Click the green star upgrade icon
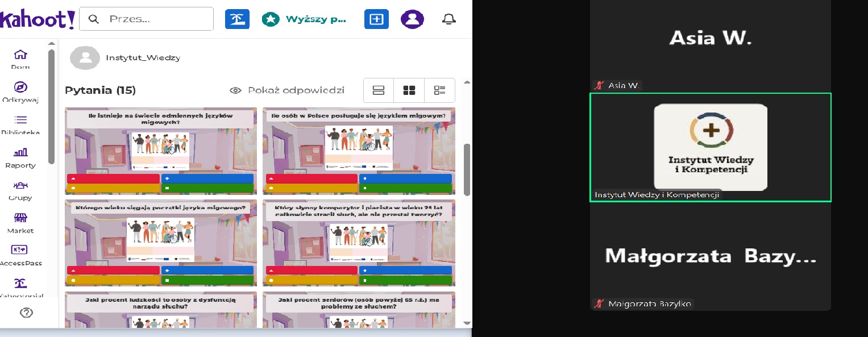Screen dimensions: 868x337 pos(271,19)
